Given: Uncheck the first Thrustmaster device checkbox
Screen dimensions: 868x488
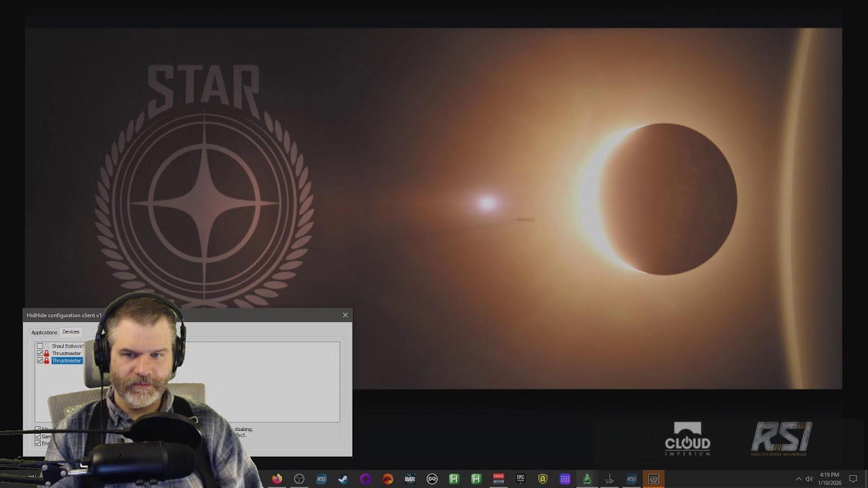Looking at the screenshot, I should [x=40, y=353].
